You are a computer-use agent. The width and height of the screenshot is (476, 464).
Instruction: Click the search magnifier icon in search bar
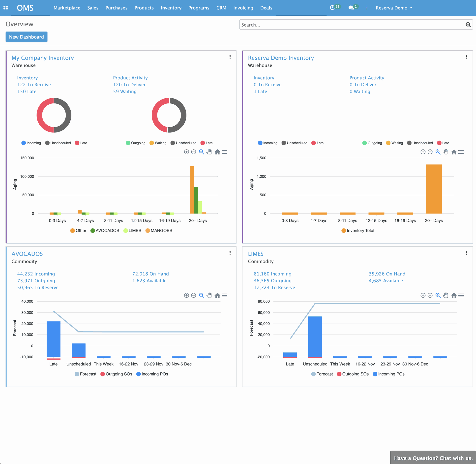coord(468,25)
